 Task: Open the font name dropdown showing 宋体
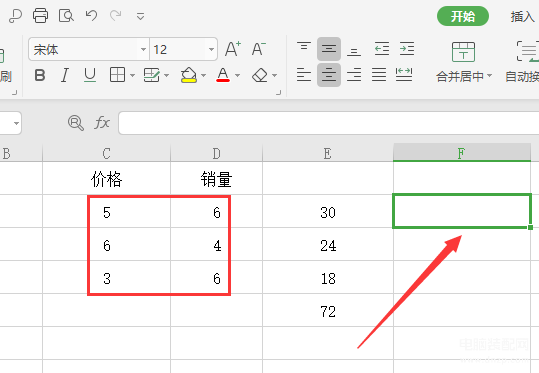point(143,49)
